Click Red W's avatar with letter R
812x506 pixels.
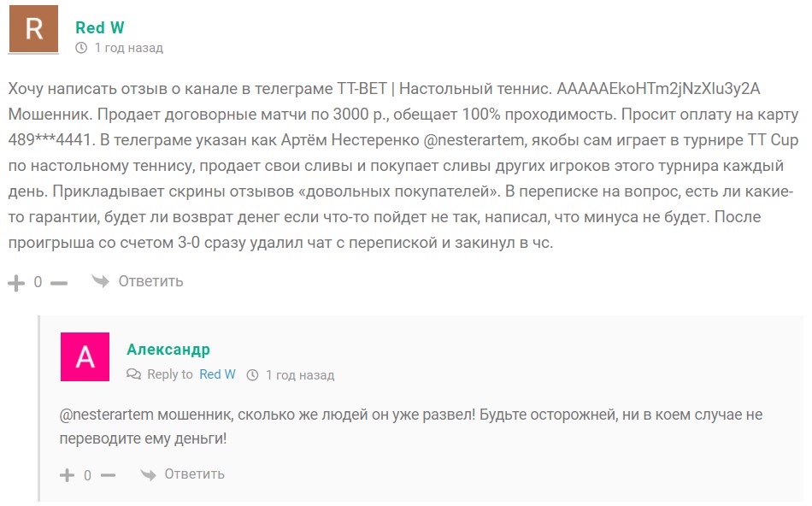[x=33, y=29]
